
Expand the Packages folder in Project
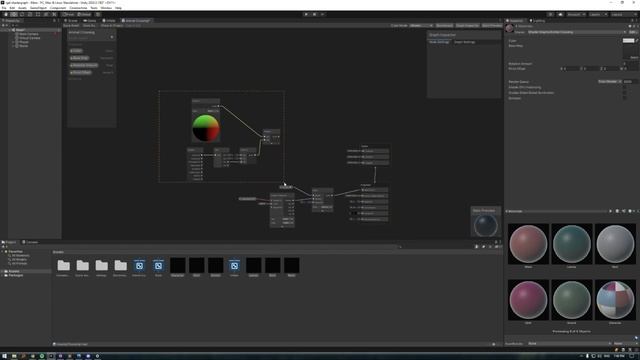click(2, 276)
